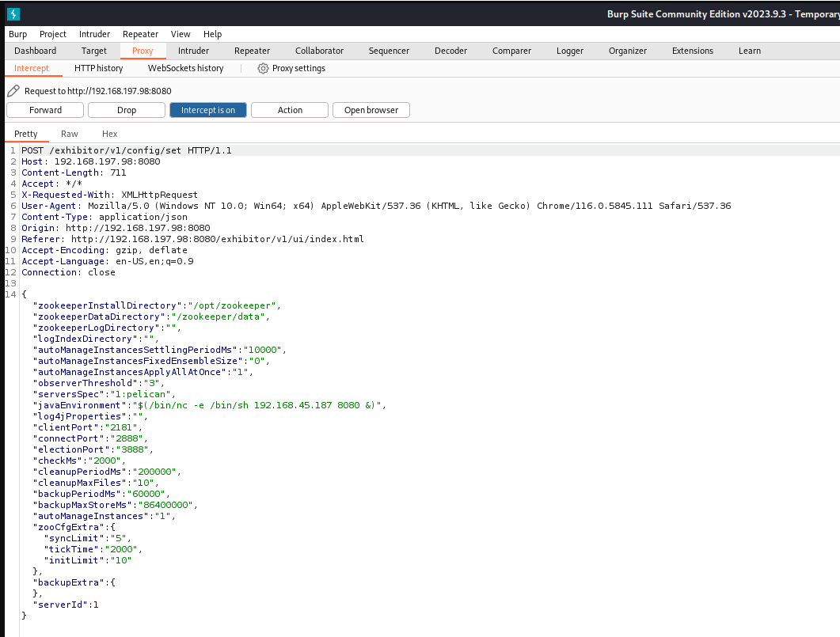Click the Connection: close header

click(68, 272)
